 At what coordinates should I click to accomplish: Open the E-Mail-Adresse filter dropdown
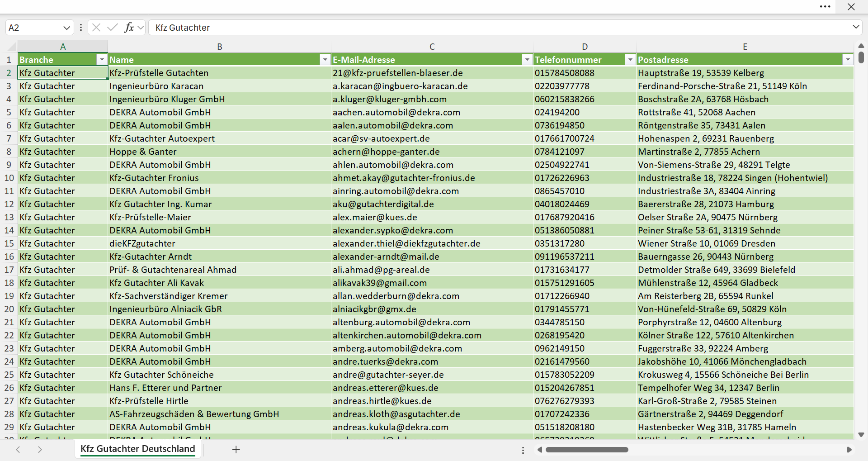tap(527, 60)
